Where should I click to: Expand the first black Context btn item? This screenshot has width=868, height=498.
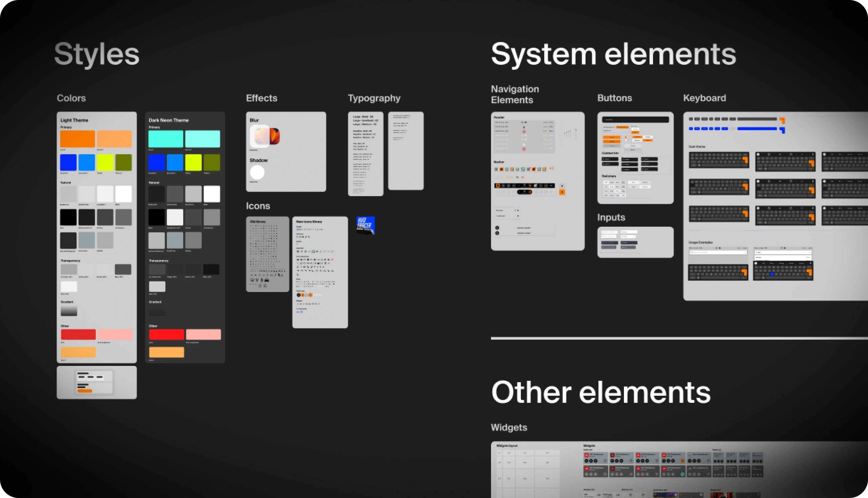(610, 159)
